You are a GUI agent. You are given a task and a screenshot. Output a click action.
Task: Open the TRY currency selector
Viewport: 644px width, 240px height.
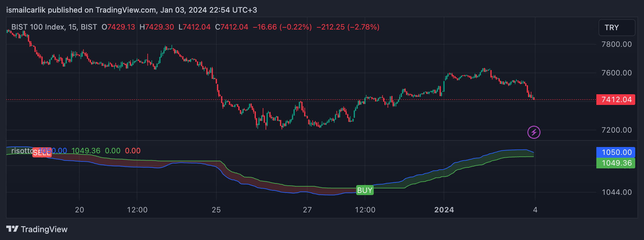[x=617, y=28]
